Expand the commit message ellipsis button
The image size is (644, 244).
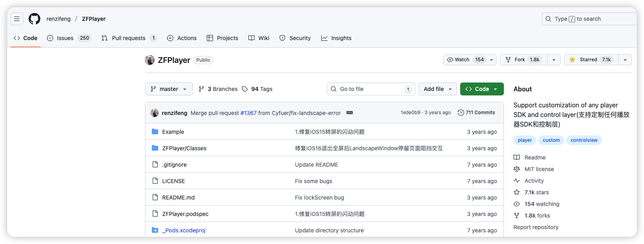(350, 113)
